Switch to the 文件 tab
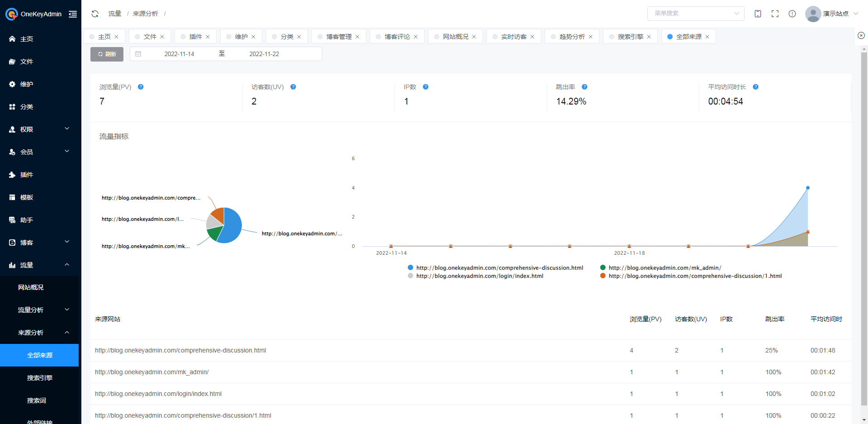Image resolution: width=868 pixels, height=424 pixels. [150, 37]
